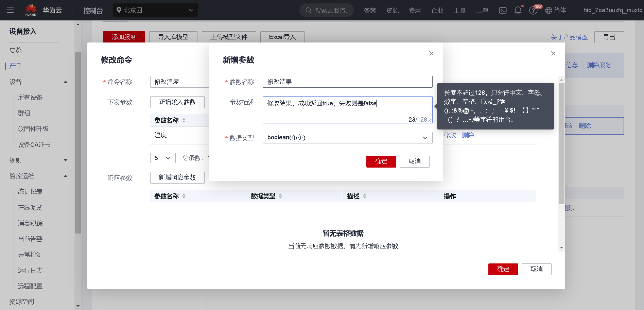
Task: Sort response table by 描述
Action: click(365, 196)
